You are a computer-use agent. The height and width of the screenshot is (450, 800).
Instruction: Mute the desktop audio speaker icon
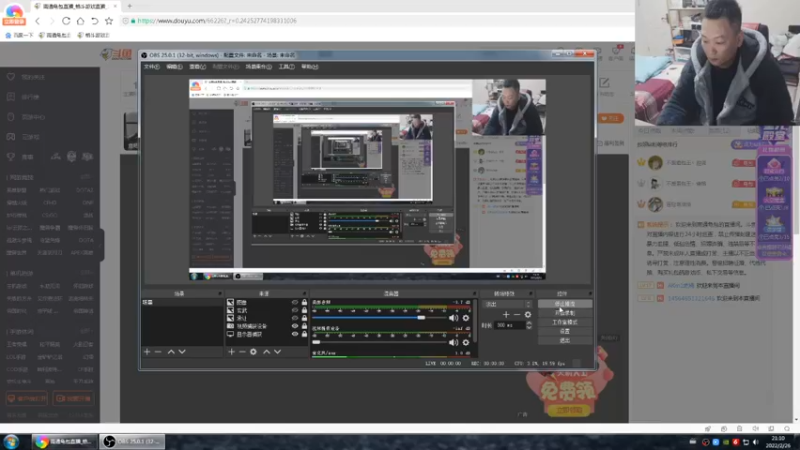[x=453, y=318]
